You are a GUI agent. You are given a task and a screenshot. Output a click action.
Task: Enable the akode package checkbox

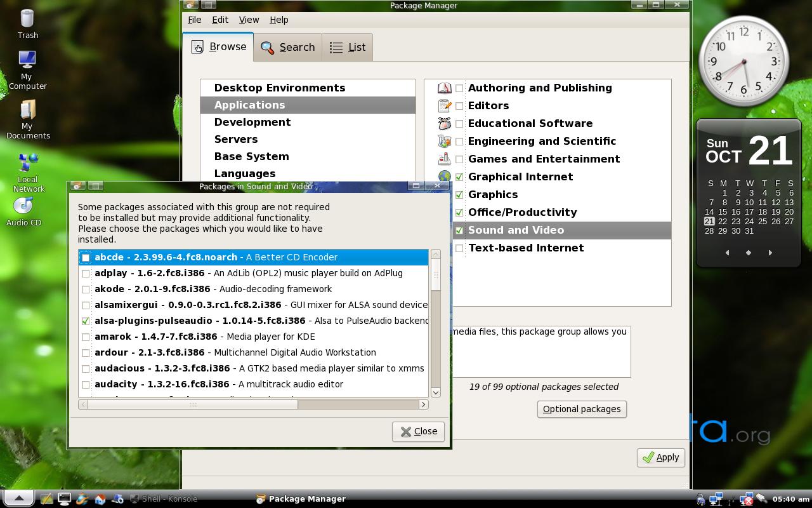point(86,289)
